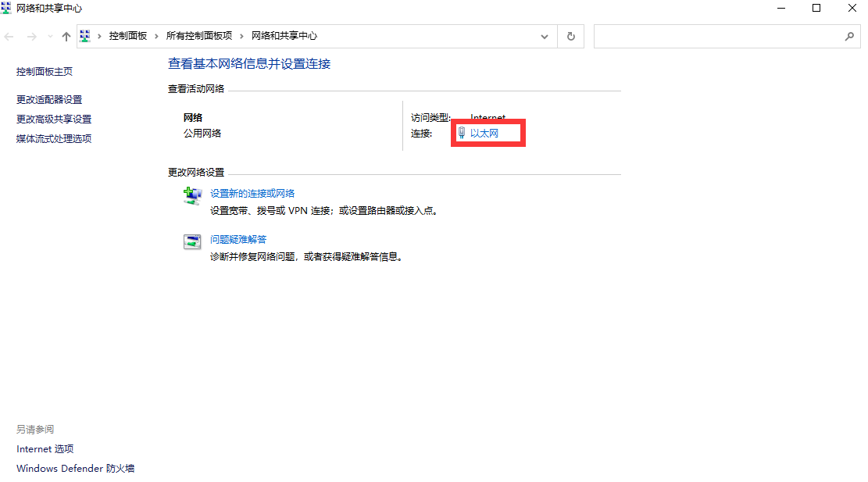Select 控制面板主页 in the sidebar
The height and width of the screenshot is (482, 868).
pos(43,70)
